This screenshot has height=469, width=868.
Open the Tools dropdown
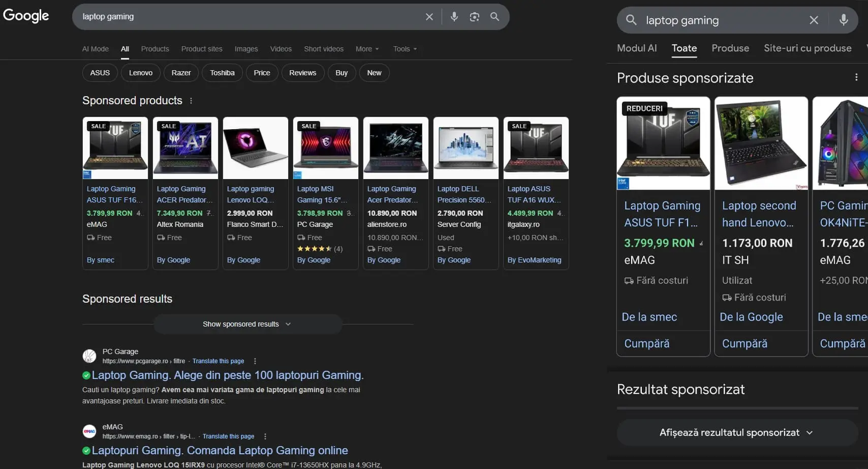404,49
